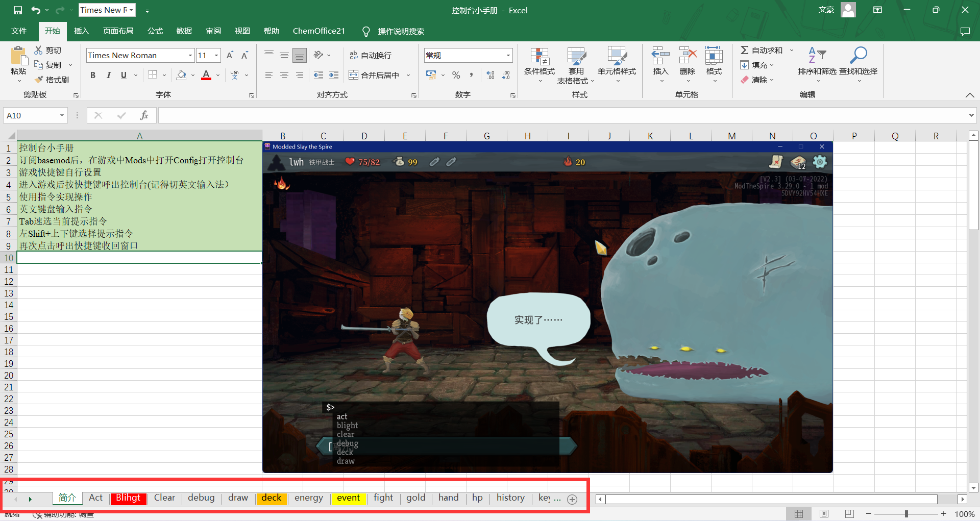Click the Insert Function fx icon
The image size is (980, 521).
tap(144, 115)
